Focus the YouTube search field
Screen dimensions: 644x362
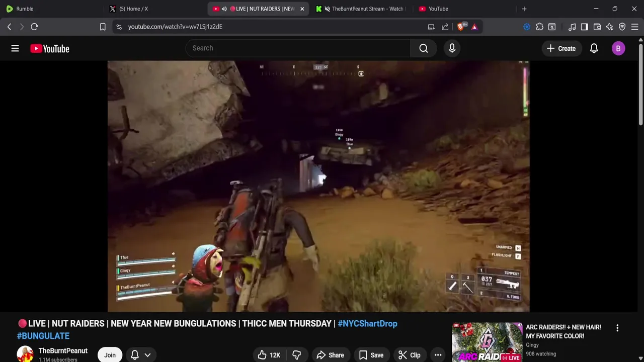(x=298, y=48)
